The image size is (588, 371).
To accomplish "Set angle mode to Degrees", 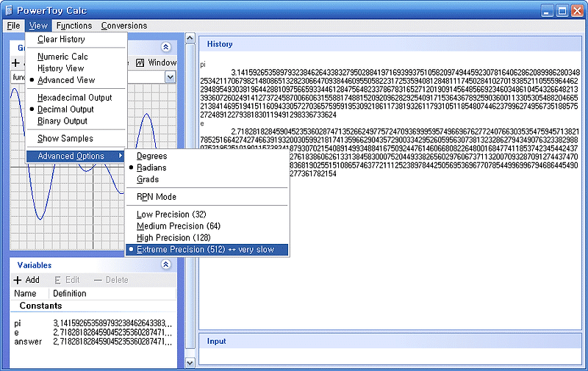I will click(x=207, y=156).
